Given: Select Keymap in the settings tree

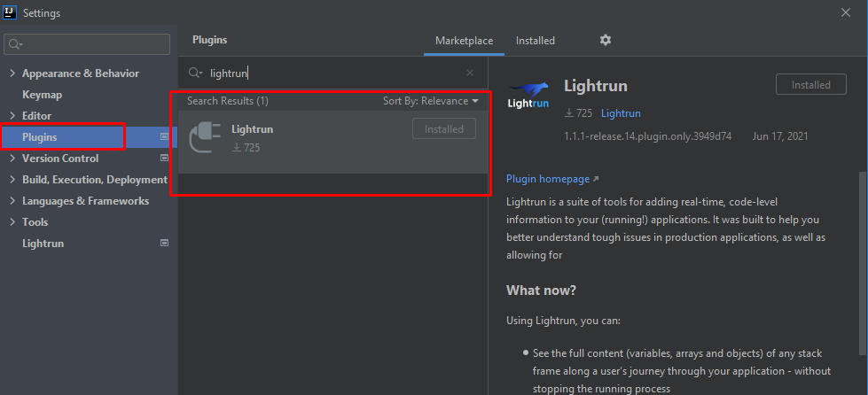Looking at the screenshot, I should click(42, 95).
